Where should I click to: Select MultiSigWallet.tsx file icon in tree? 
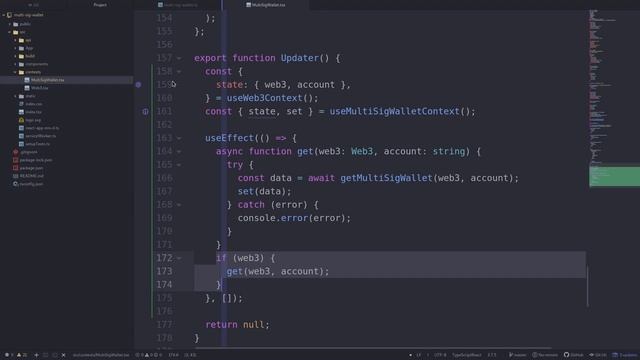(27, 80)
